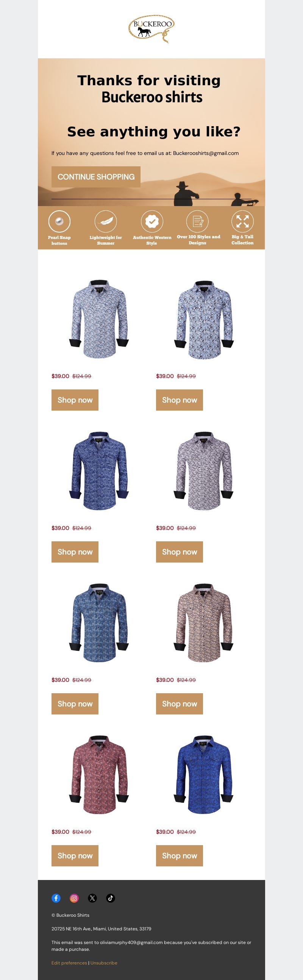303x980 pixels.
Task: Open the X (Twitter) social icon
Action: click(92, 898)
